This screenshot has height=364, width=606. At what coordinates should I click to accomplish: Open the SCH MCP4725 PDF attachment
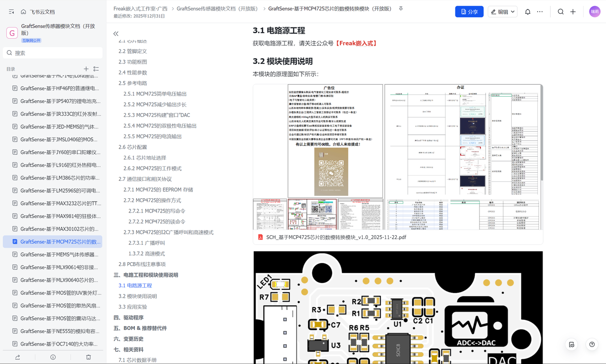pos(336,237)
